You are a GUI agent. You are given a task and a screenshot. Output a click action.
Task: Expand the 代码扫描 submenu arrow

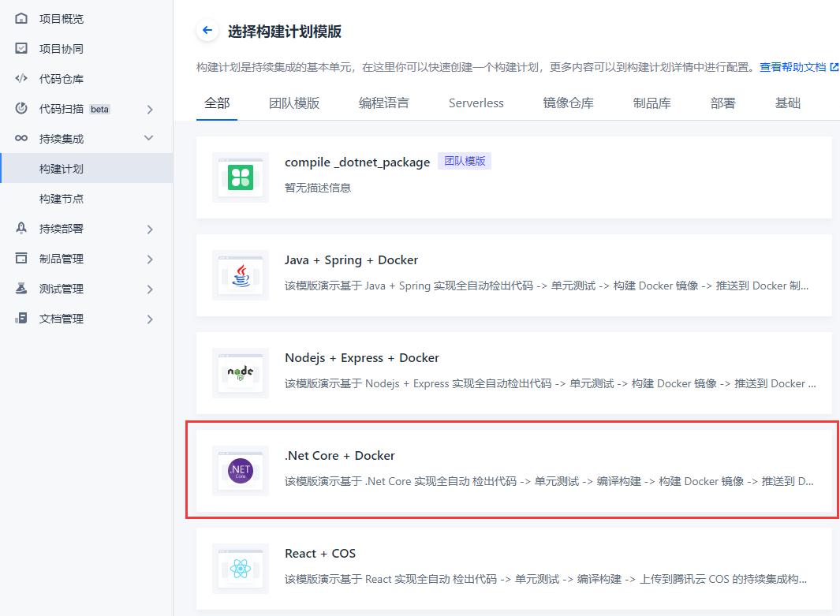(150, 110)
